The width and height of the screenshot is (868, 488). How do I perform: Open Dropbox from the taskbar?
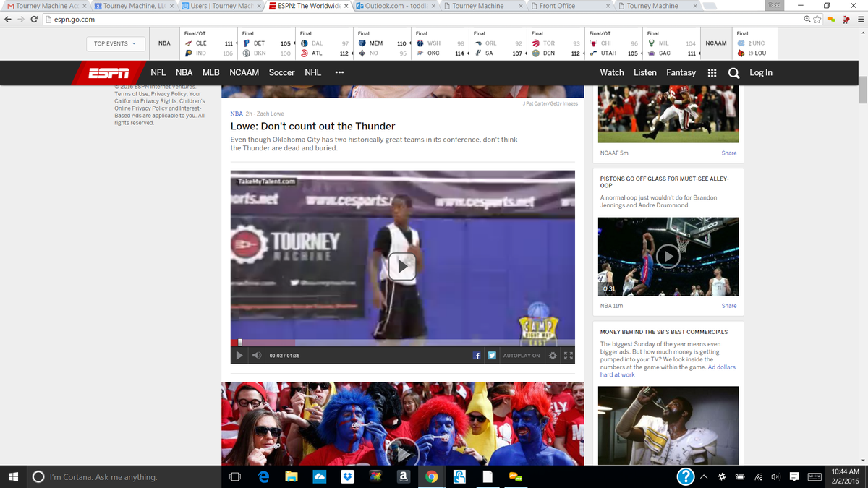coord(347,477)
